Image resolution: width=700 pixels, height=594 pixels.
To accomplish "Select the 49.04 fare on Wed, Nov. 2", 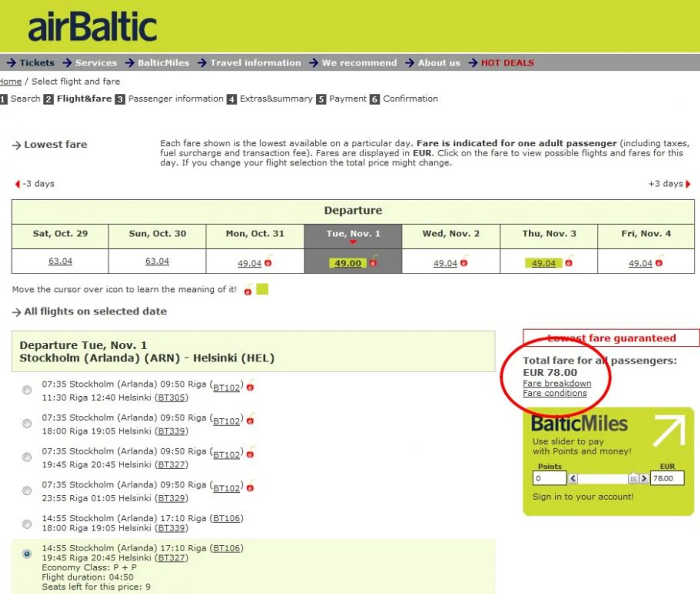I will point(445,263).
